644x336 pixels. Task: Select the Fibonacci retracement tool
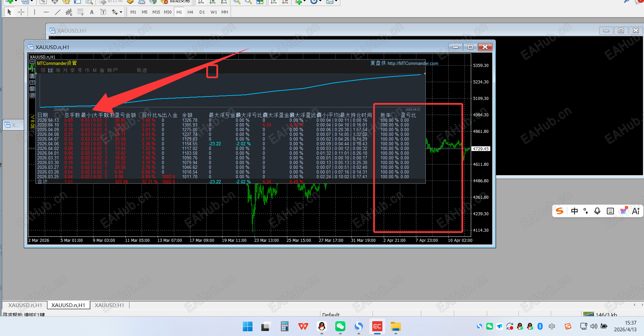pos(80,12)
